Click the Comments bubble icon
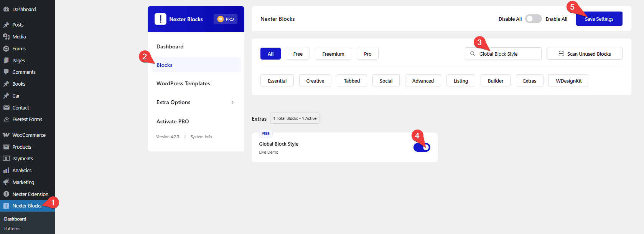 (6, 72)
